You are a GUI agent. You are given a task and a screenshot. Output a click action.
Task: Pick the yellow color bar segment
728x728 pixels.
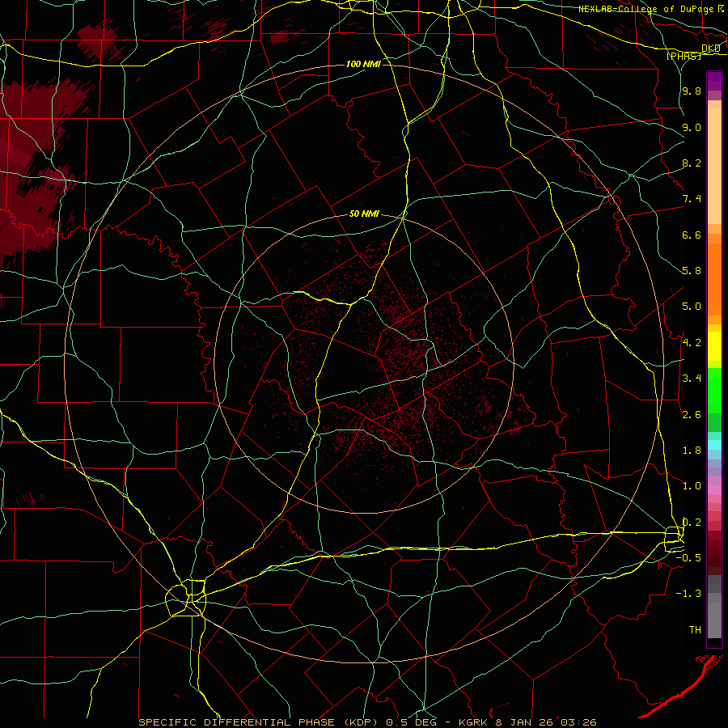pyautogui.click(x=714, y=346)
